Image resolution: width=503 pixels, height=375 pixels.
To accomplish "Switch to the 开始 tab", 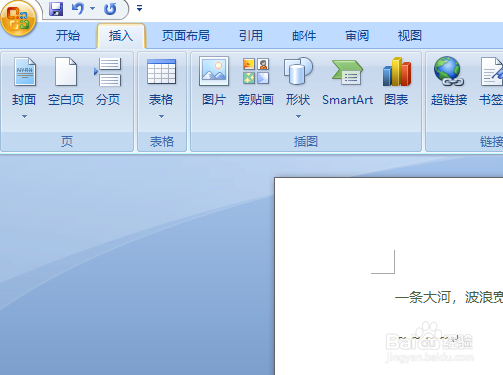I will [68, 36].
